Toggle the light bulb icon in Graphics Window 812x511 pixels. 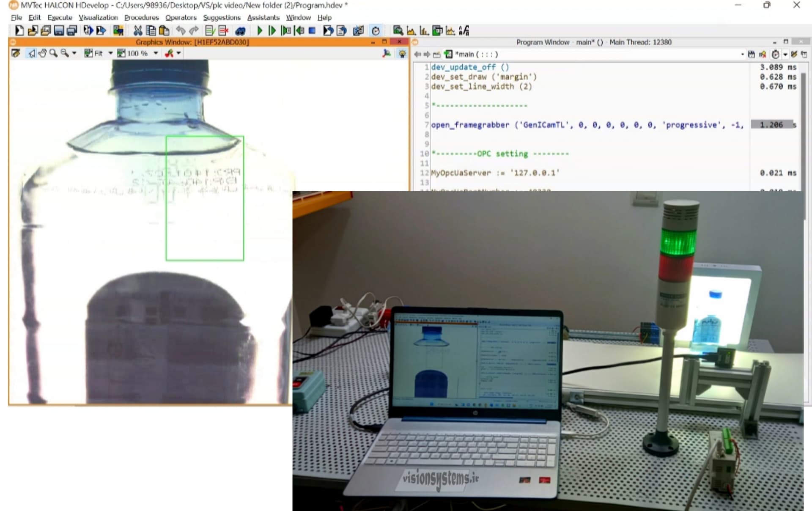[x=402, y=53]
